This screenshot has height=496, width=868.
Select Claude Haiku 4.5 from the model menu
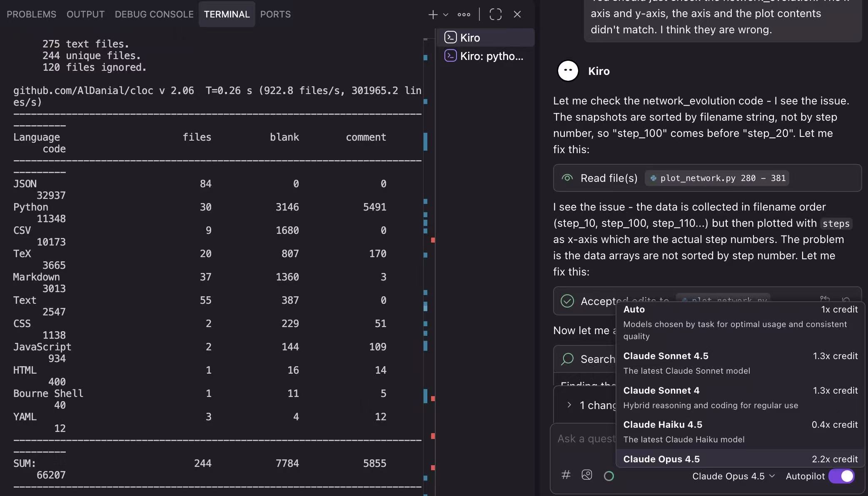coord(663,424)
